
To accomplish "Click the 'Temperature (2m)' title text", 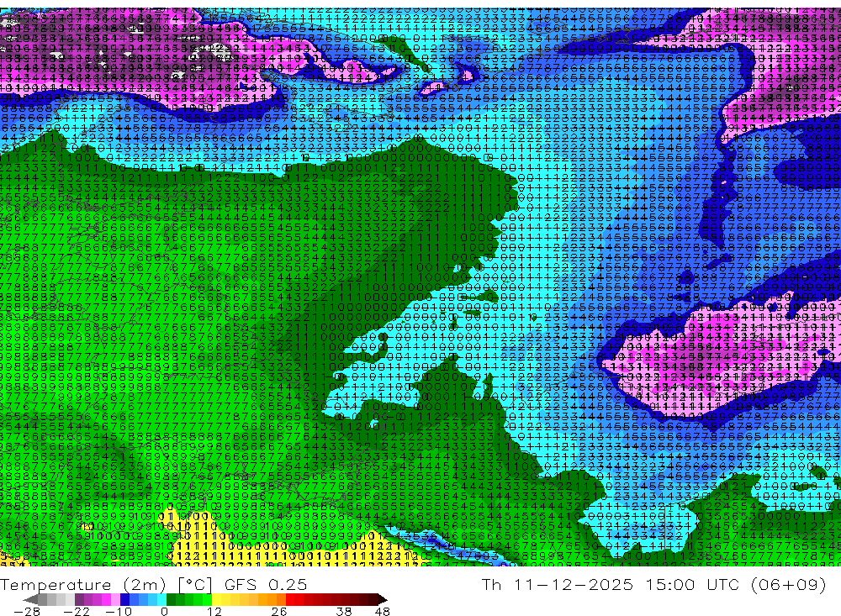I will click(82, 585).
